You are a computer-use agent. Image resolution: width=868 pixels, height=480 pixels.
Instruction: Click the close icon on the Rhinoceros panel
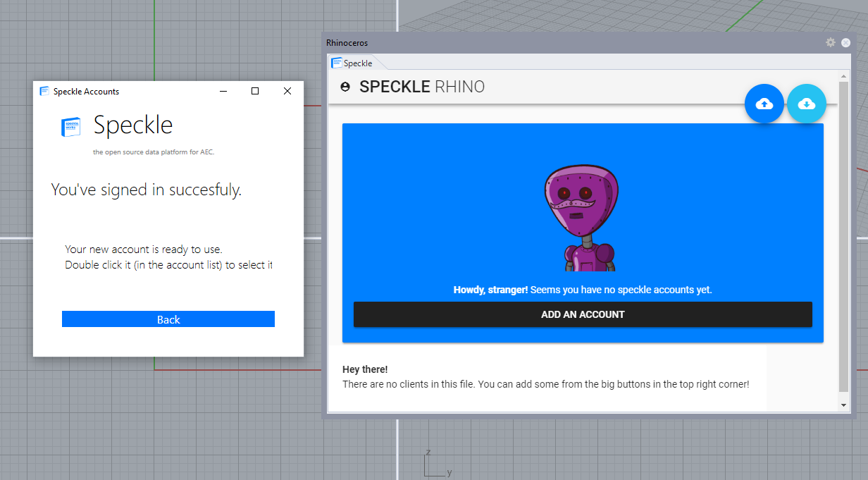point(845,42)
